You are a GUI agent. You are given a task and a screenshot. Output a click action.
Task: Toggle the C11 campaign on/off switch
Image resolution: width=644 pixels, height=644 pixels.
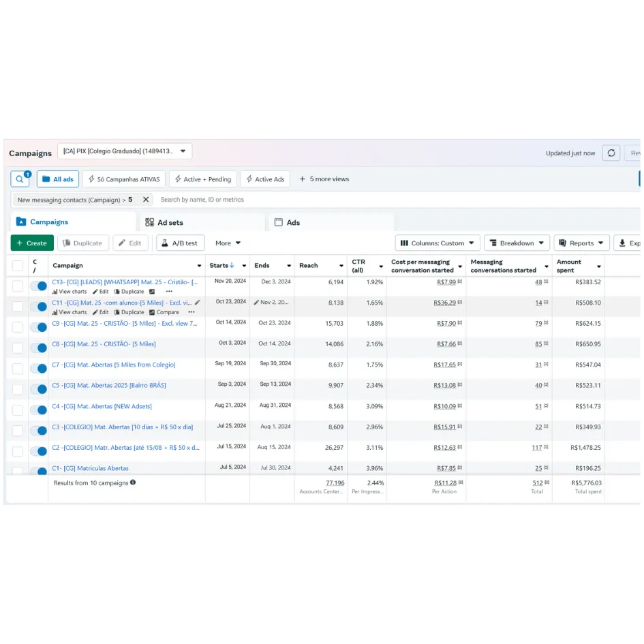[x=39, y=307]
